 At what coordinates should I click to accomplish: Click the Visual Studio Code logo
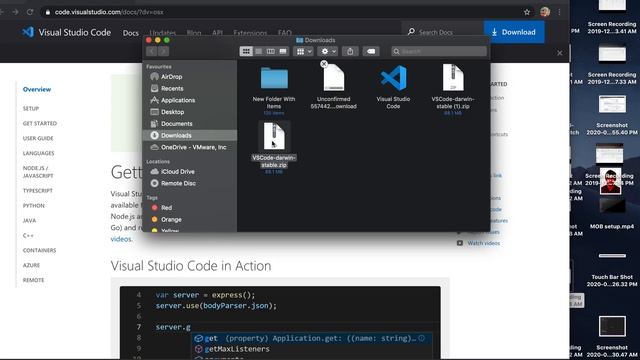[66, 32]
